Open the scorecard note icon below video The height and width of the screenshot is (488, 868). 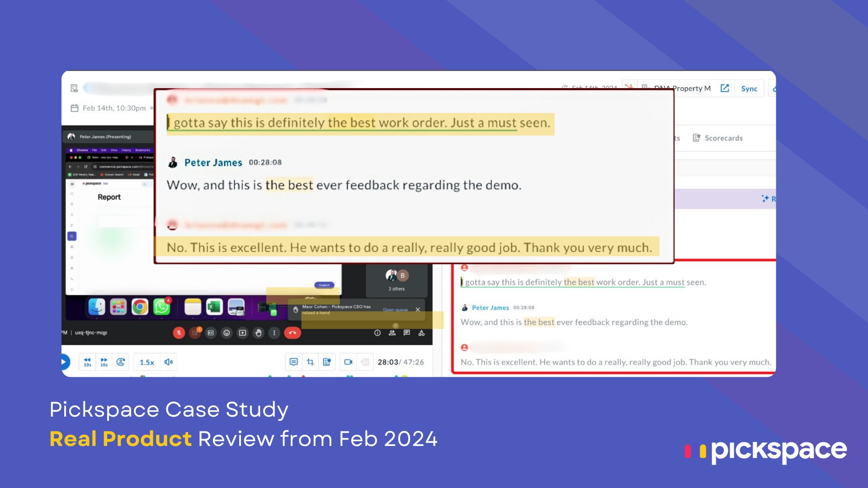pos(327,362)
